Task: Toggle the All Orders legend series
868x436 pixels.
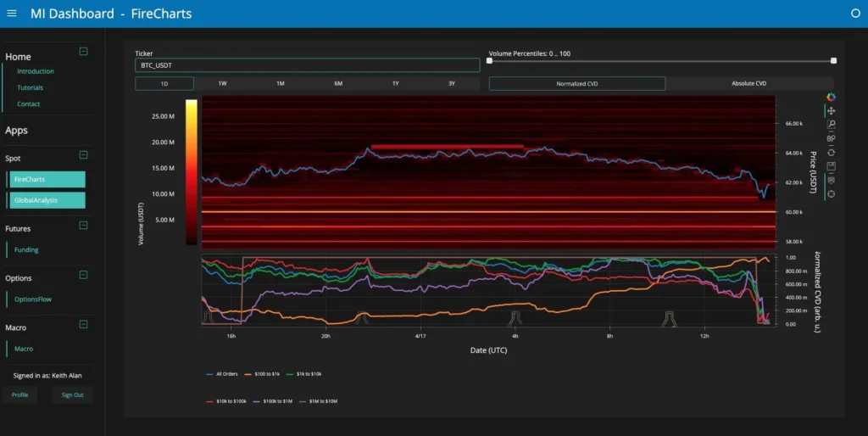Action: pyautogui.click(x=222, y=373)
